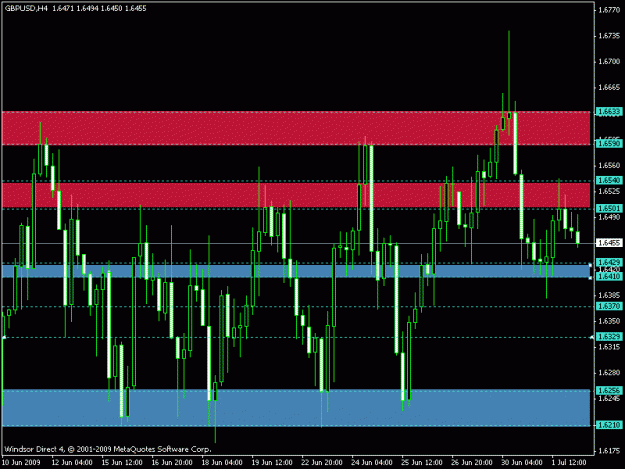This screenshot has height=469, width=625.
Task: Select the dashed horizontal line at 1.6329
Action: click(x=296, y=337)
